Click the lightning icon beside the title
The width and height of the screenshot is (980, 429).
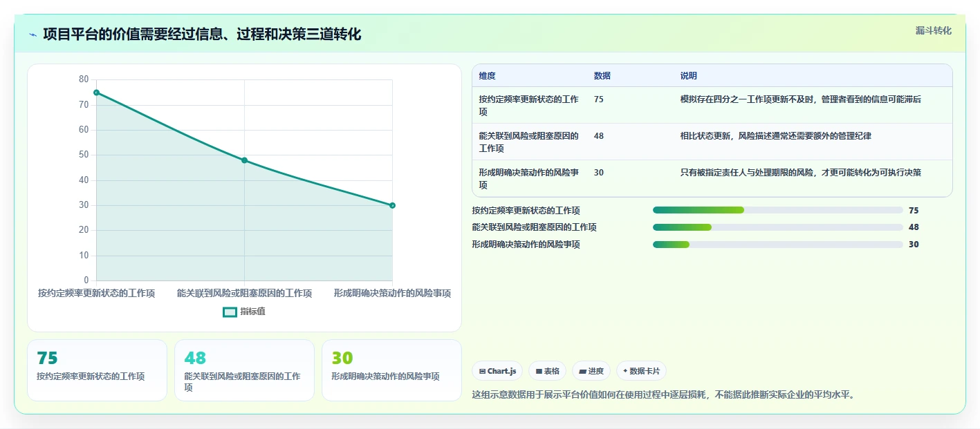click(x=33, y=35)
